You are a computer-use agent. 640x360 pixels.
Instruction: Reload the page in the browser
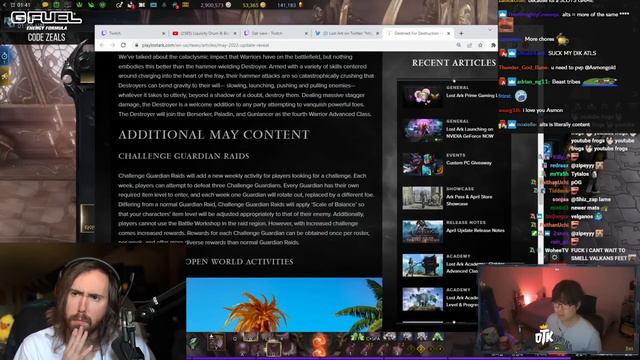click(x=123, y=45)
